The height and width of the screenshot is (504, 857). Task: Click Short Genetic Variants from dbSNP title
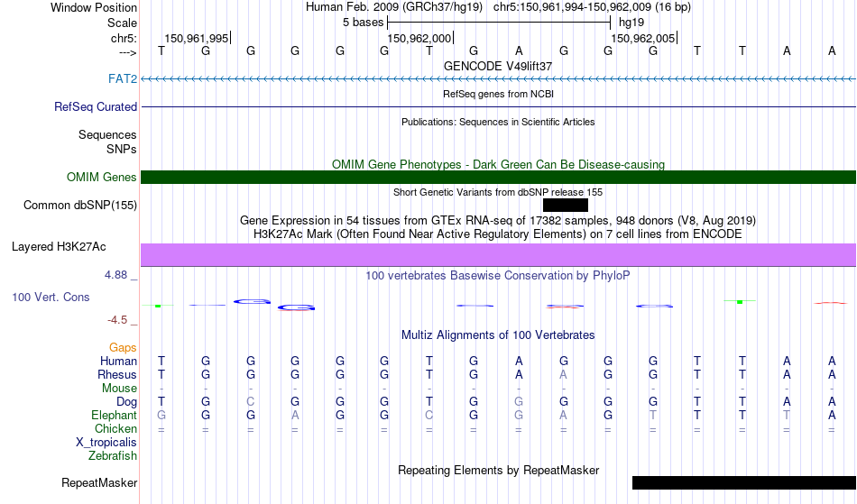pos(498,192)
